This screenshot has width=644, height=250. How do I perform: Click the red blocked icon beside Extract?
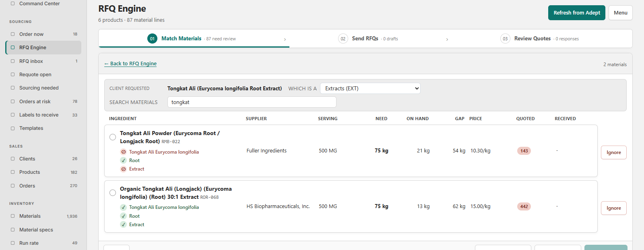tap(124, 169)
